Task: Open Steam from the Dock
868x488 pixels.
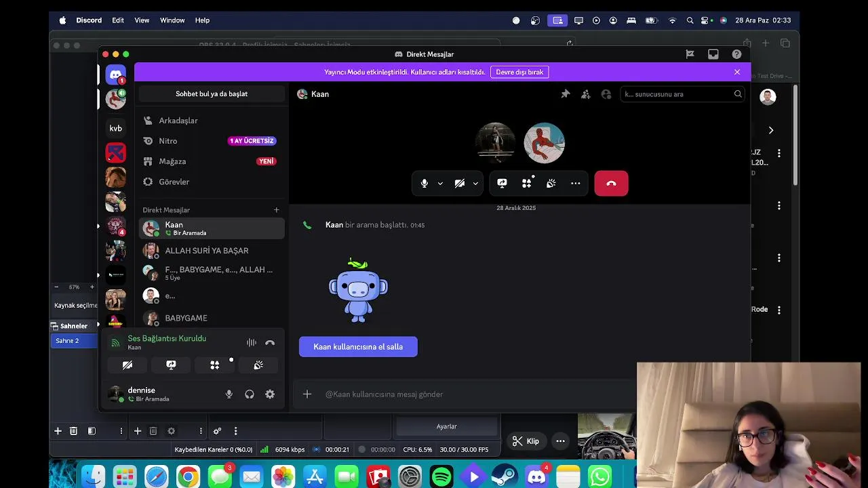Action: 505,477
